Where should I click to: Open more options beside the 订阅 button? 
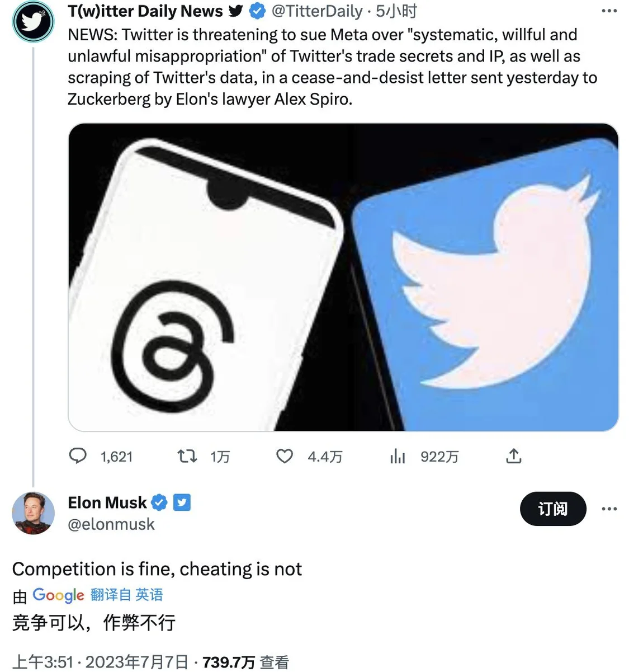(x=609, y=509)
